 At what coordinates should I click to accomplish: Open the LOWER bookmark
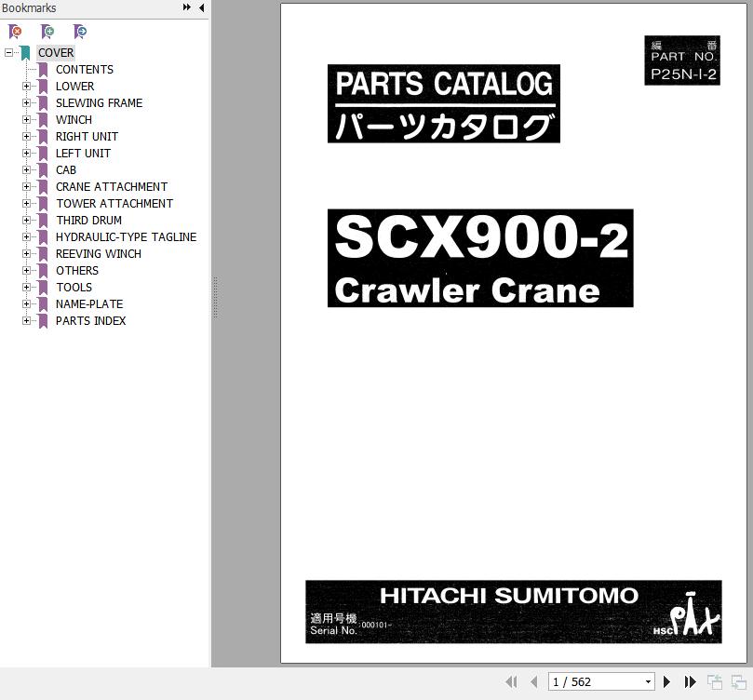pyautogui.click(x=74, y=87)
